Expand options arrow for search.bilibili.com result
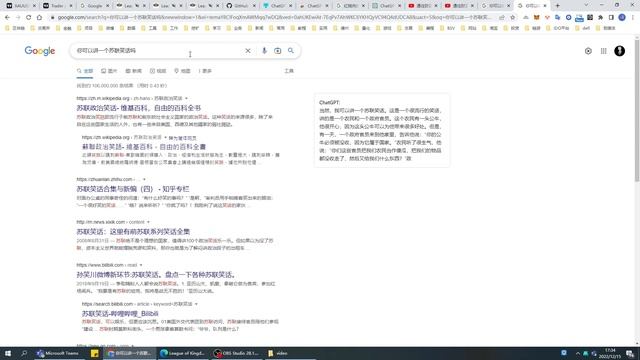The height and width of the screenshot is (360, 640). coord(196,304)
